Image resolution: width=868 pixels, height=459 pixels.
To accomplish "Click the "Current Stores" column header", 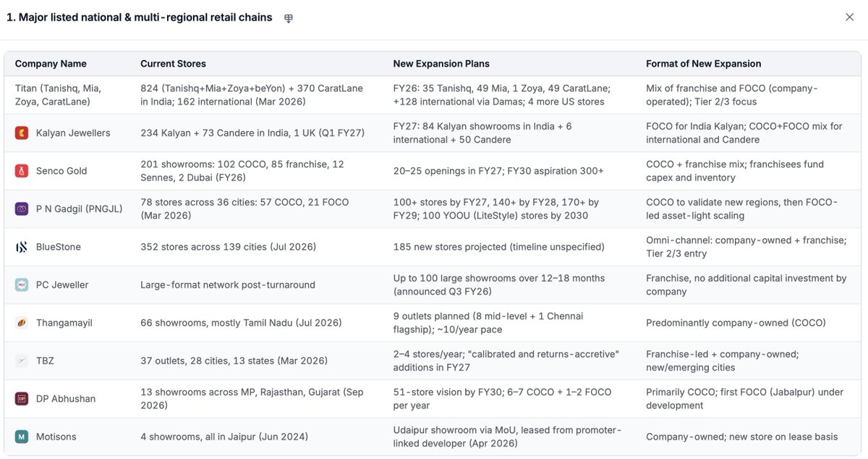I will (173, 64).
